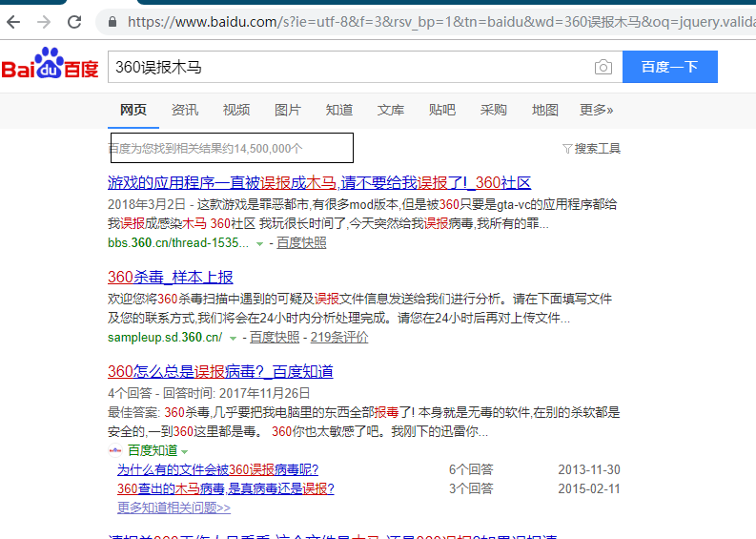Switch to the 采购 tab
The image size is (756, 539).
click(493, 110)
